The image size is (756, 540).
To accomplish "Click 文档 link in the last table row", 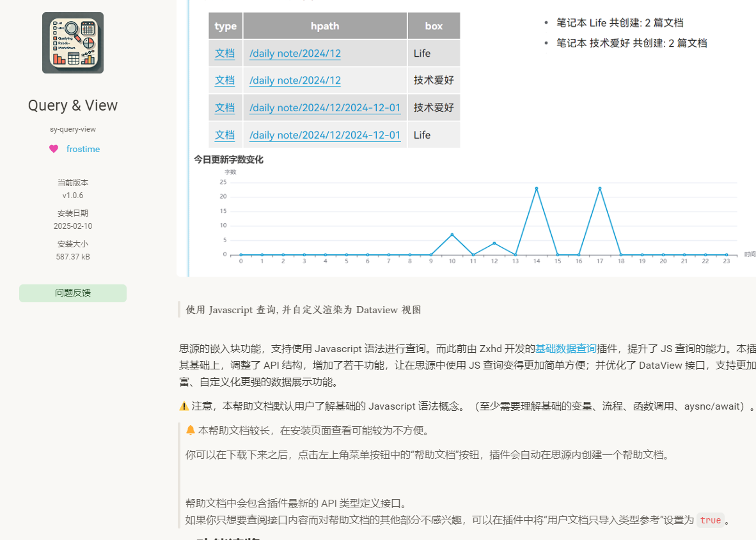I will (224, 135).
